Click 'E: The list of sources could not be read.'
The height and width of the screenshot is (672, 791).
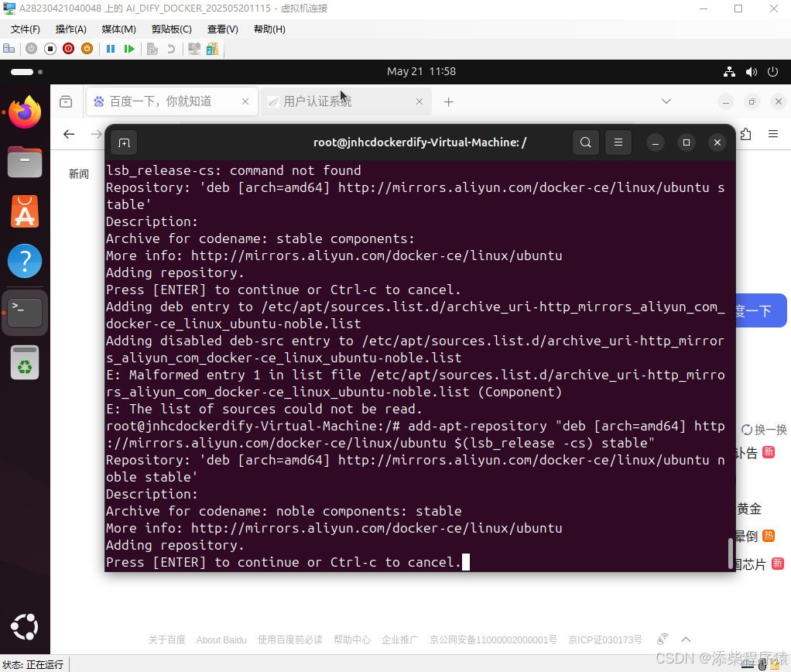264,409
